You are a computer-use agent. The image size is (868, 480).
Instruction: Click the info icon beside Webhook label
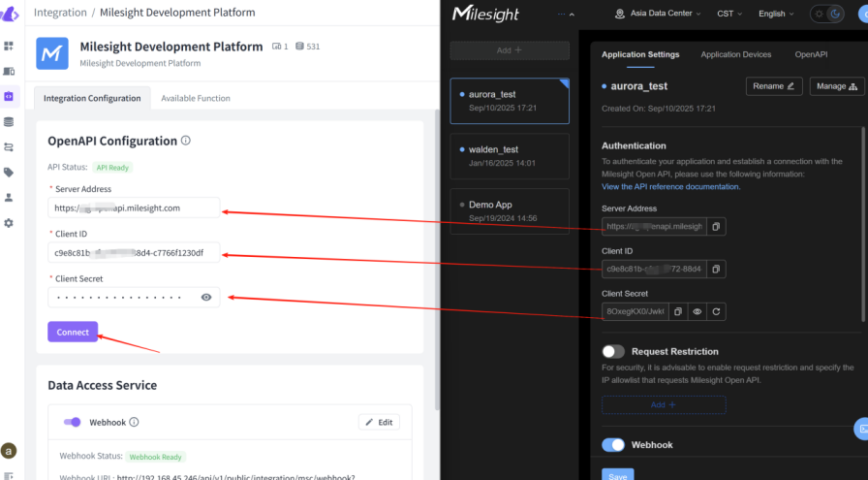click(134, 423)
